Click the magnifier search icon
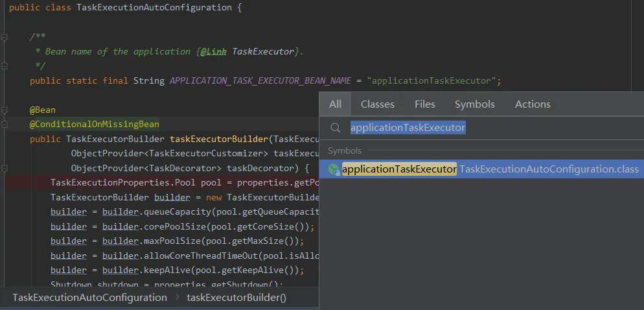This screenshot has height=310, width=644. (x=336, y=128)
